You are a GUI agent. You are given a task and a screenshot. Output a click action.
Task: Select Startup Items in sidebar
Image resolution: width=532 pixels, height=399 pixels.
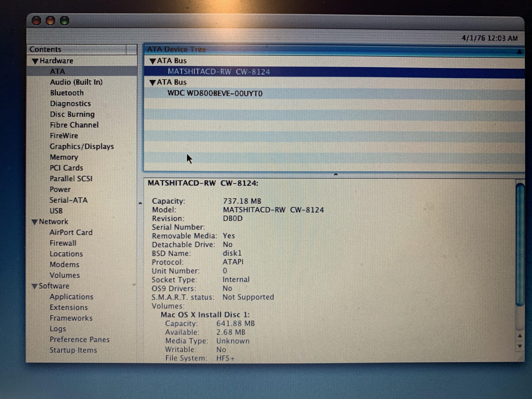coord(73,350)
